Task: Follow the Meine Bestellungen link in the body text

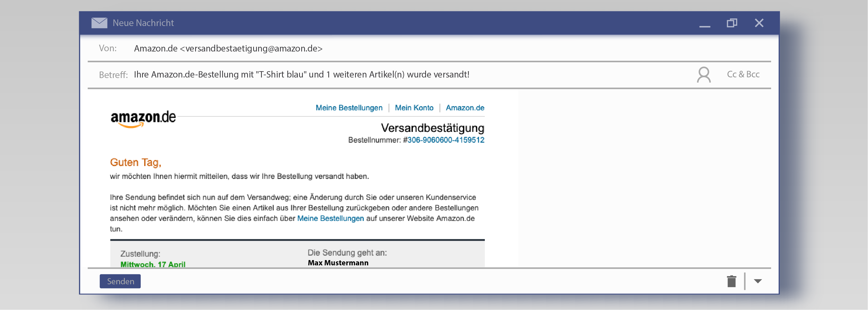Action: (331, 218)
